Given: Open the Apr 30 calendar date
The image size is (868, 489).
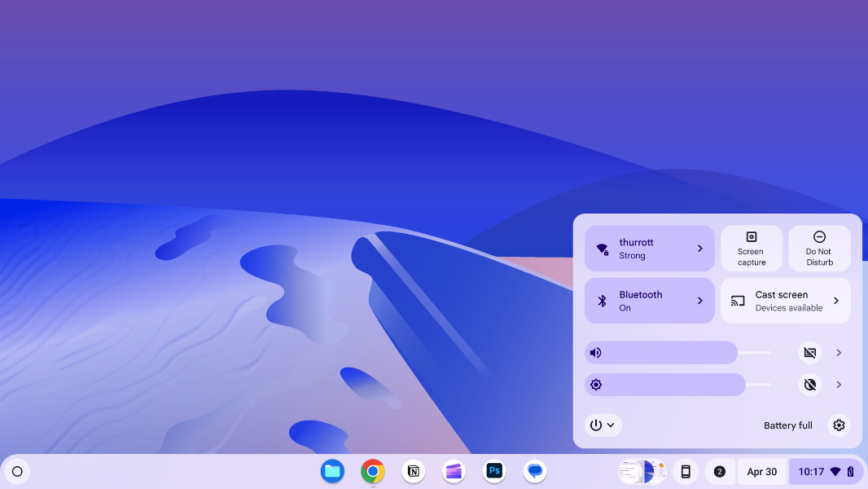Looking at the screenshot, I should (x=761, y=471).
